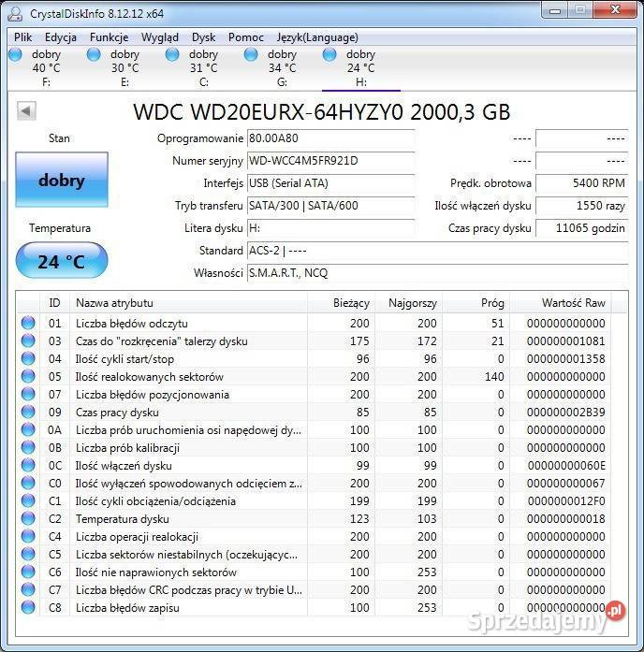Select drive E: tab at 30 °C

(x=124, y=67)
